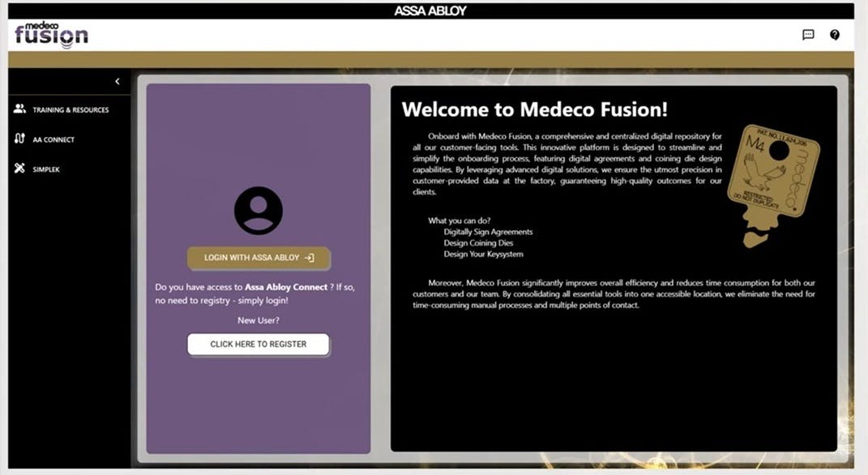The height and width of the screenshot is (475, 868).
Task: Open the chat feedback icon
Action: 807,35
